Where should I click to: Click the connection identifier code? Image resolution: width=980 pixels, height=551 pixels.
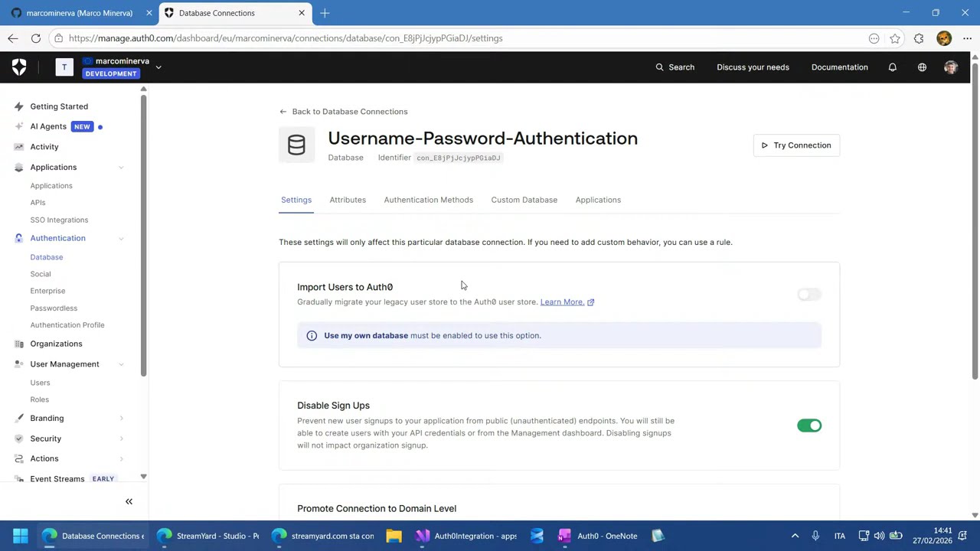tap(459, 158)
